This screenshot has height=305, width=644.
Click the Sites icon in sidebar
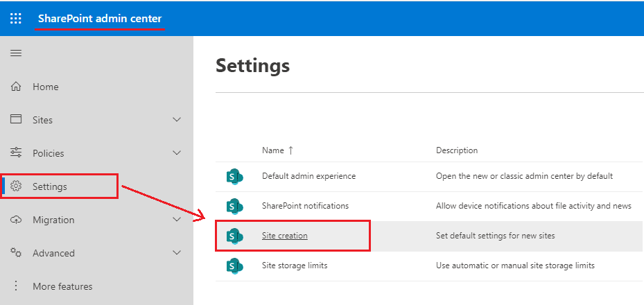pyautogui.click(x=16, y=120)
